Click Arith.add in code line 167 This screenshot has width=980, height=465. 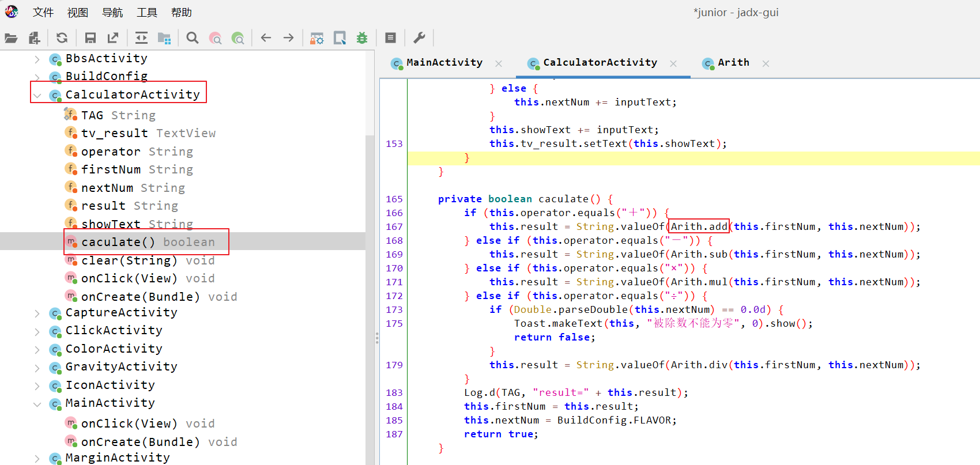[699, 226]
